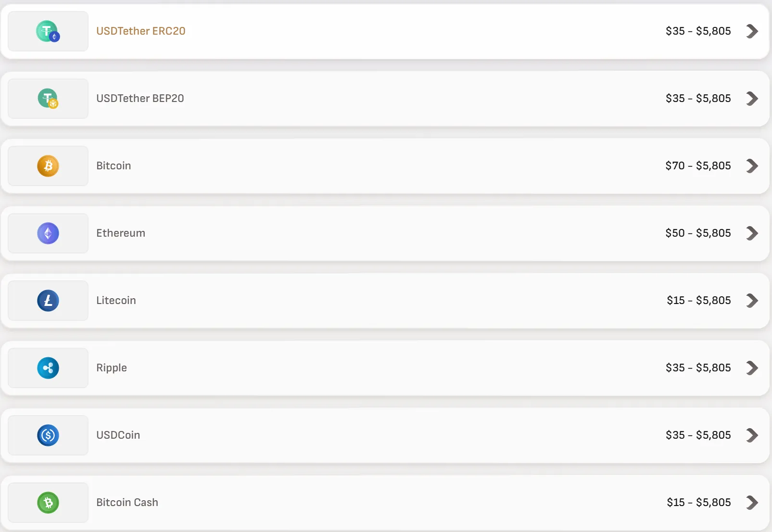The height and width of the screenshot is (532, 772).
Task: Click the orange Bitcoin logo icon
Action: [x=48, y=166]
